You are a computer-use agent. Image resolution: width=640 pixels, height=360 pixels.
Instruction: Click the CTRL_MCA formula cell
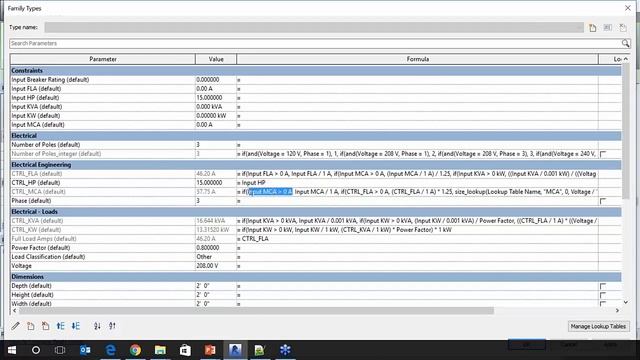point(417,192)
